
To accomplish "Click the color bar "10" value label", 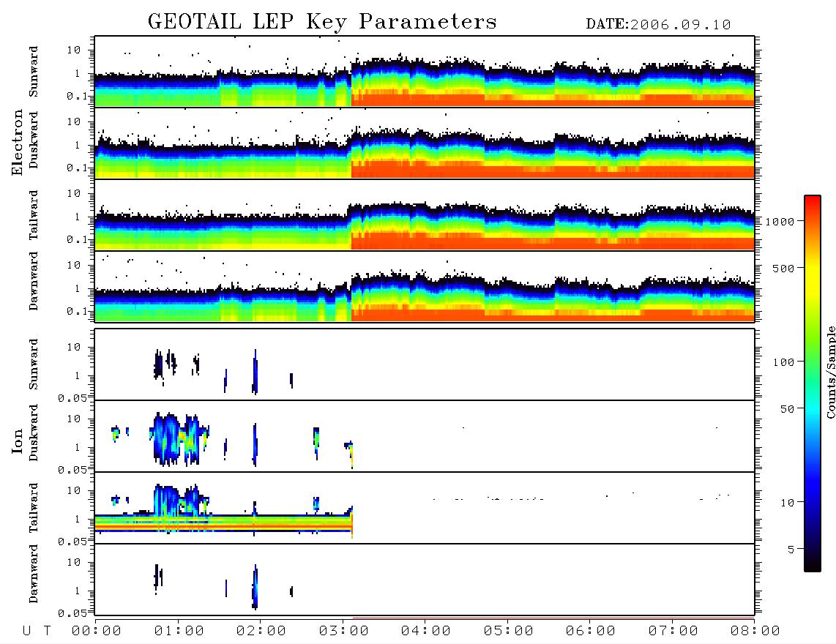I will pyautogui.click(x=787, y=502).
